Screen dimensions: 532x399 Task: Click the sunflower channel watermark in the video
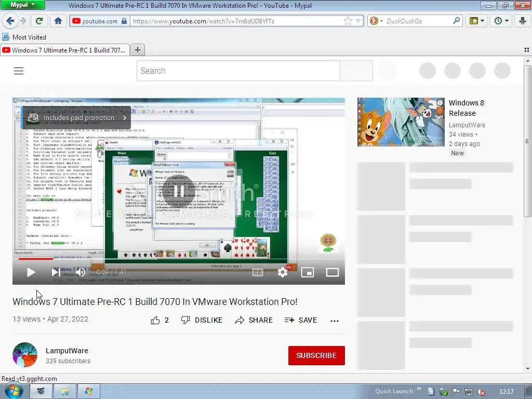(x=328, y=243)
